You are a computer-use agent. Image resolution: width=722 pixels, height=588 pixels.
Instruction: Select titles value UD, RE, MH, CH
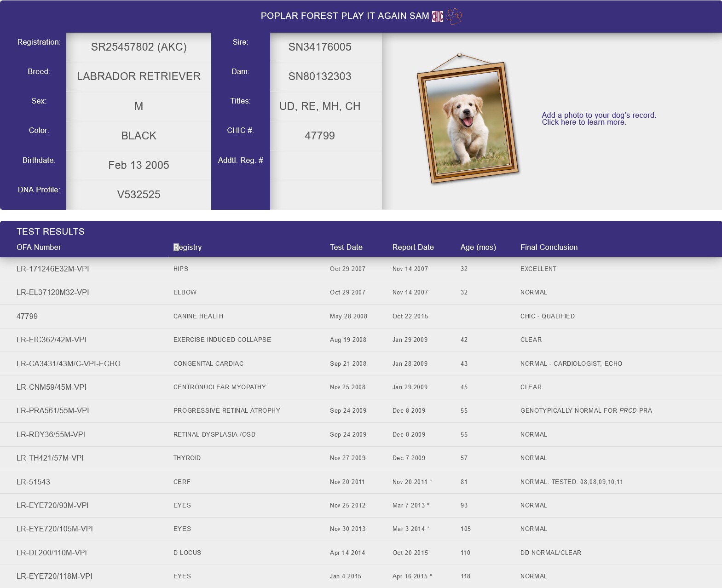point(320,106)
